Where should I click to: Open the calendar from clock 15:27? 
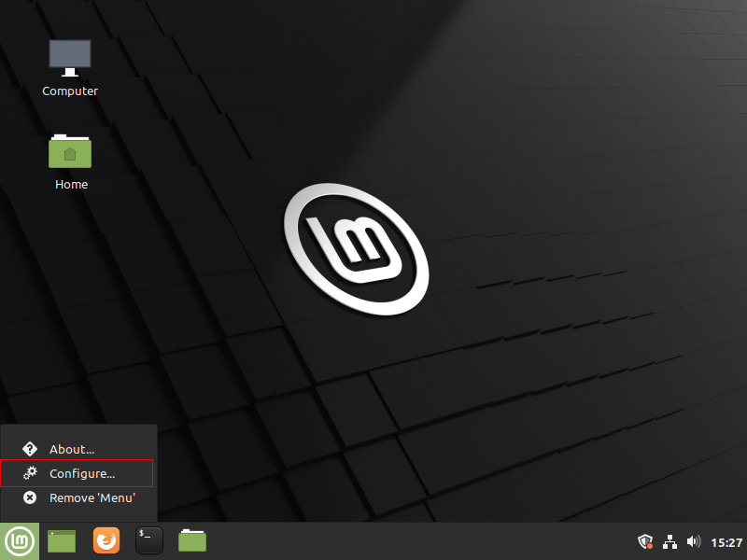(x=726, y=542)
